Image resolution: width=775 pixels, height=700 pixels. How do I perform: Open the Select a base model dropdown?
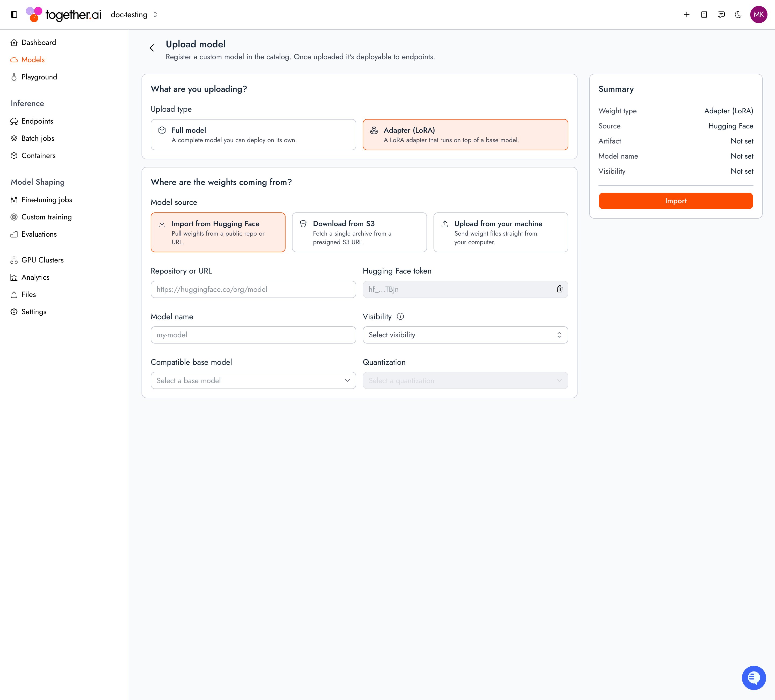(253, 380)
